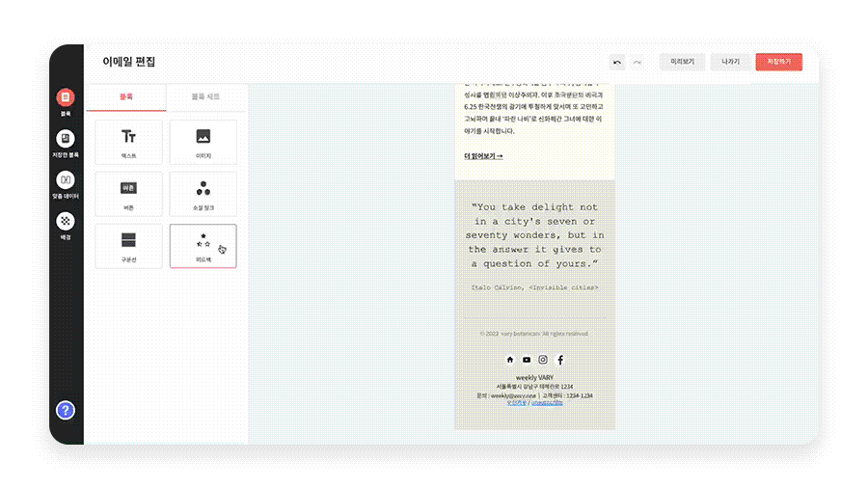Add a 소셜 링크 social link block
This screenshot has width=868, height=488.
click(203, 194)
